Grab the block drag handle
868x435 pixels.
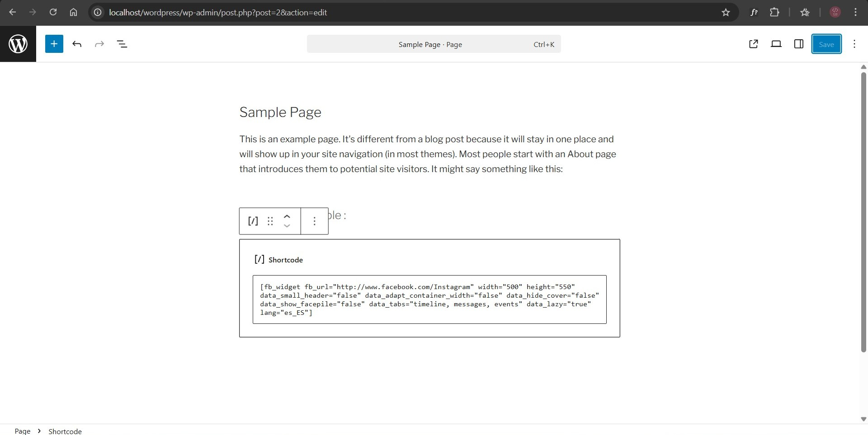pyautogui.click(x=270, y=221)
